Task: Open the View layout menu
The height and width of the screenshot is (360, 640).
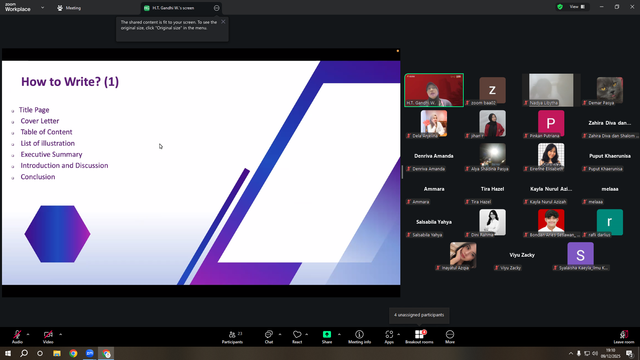Action: coord(578,7)
